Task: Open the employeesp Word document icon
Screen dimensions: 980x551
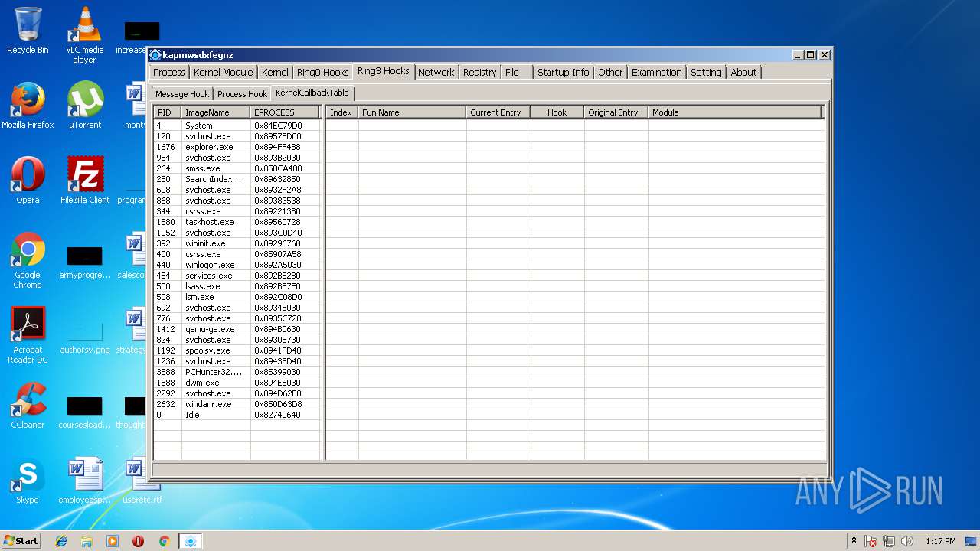Action: [84, 482]
